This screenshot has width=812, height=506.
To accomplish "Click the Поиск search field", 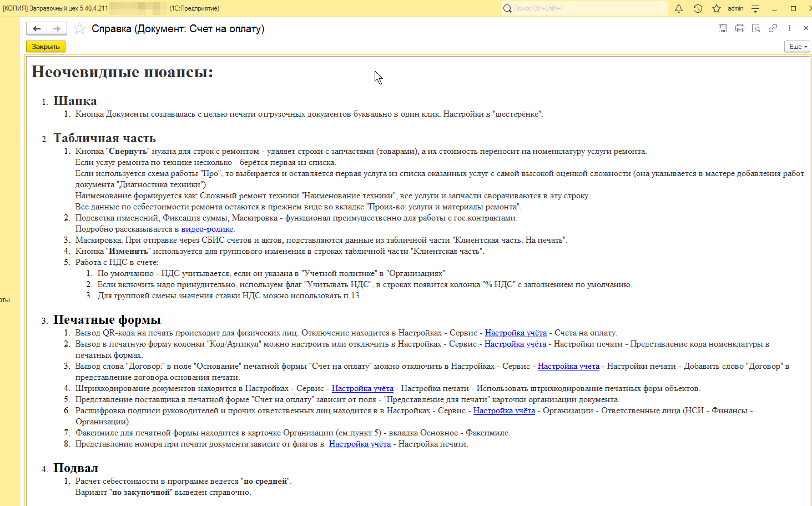I will coord(586,8).
